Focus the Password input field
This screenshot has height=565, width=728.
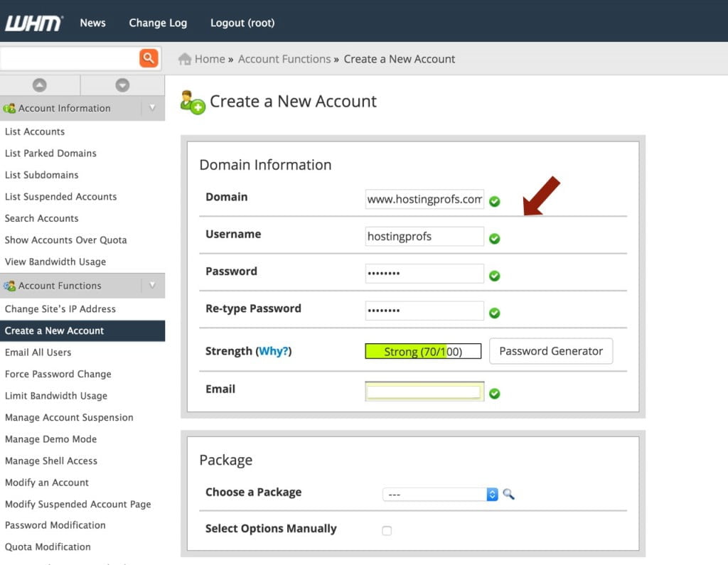pos(424,274)
